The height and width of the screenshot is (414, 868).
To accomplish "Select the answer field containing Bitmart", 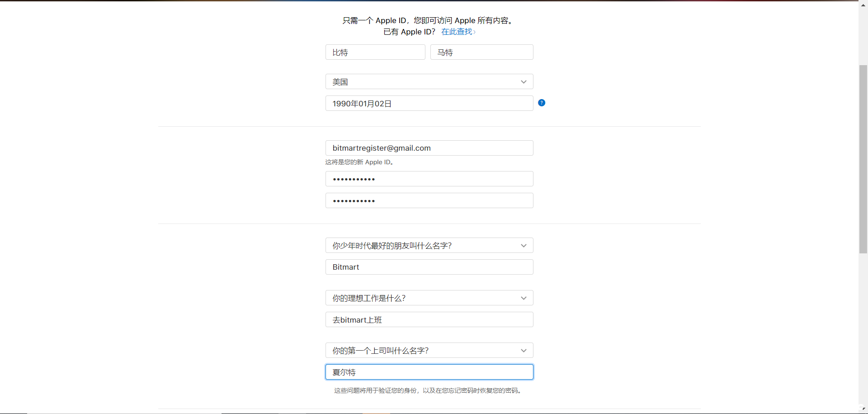I will pyautogui.click(x=429, y=267).
